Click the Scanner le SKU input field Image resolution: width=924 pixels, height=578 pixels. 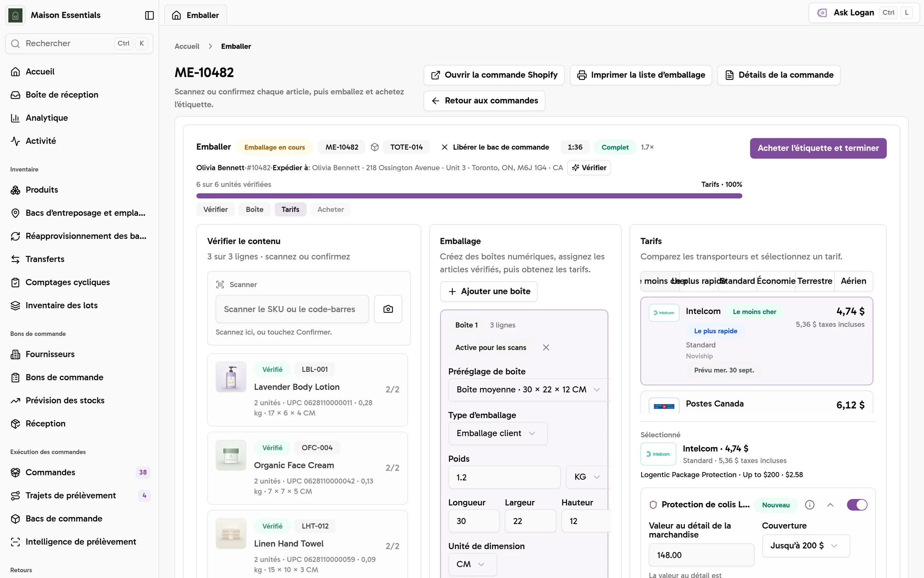(x=292, y=309)
